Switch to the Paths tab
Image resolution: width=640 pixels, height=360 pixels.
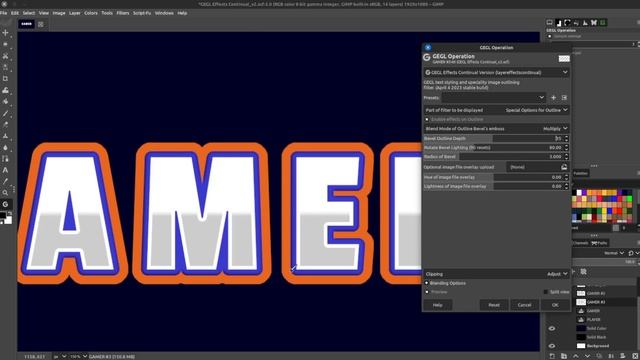point(599,243)
